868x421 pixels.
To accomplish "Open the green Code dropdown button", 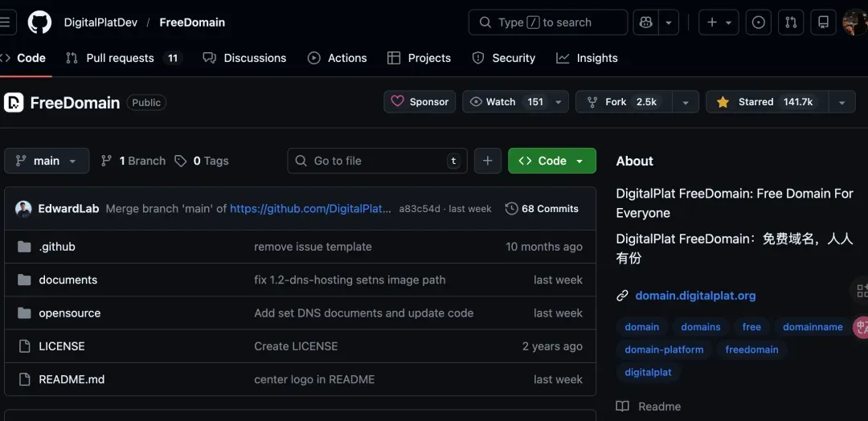I will (552, 161).
